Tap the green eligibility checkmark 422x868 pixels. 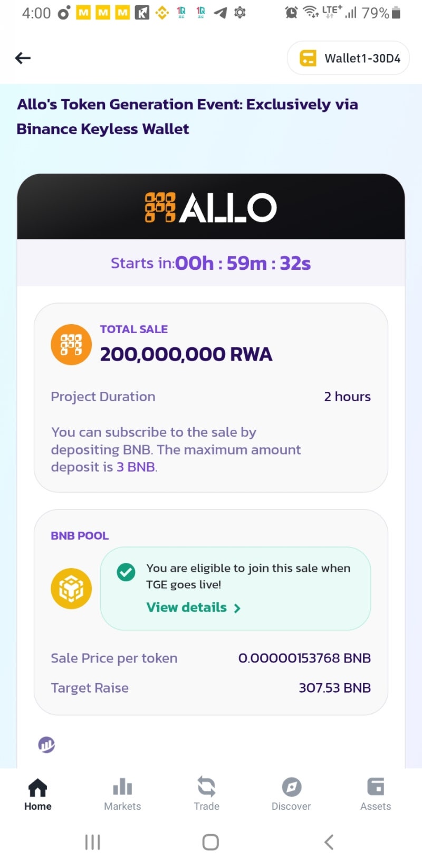point(126,572)
